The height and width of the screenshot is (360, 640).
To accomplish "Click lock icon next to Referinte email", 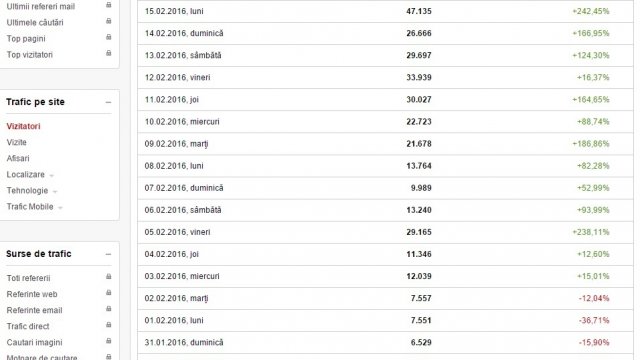I will [109, 309].
